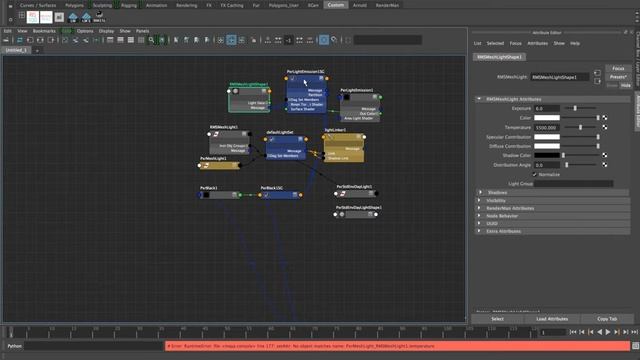The height and width of the screenshot is (360, 640).
Task: Click the second shelf icon with white background
Action: pos(46,17)
